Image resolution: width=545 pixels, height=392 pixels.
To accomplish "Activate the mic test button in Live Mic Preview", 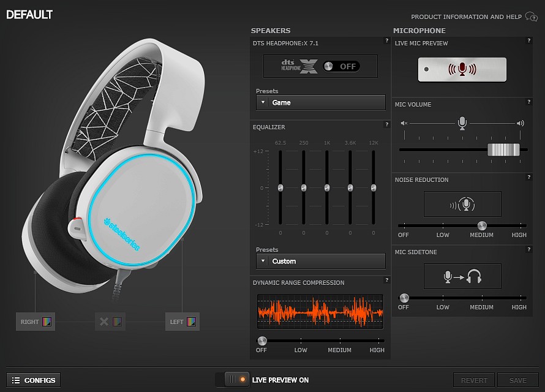I will coord(462,69).
